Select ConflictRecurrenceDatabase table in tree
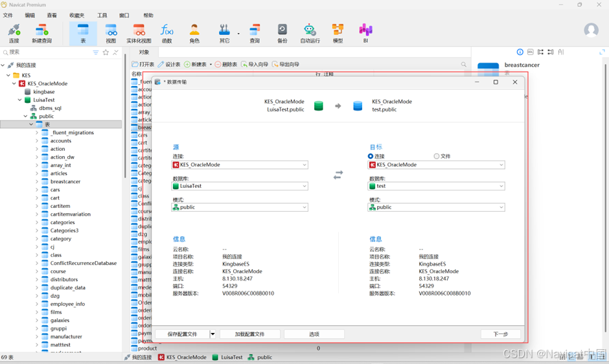609x364 pixels. click(84, 263)
